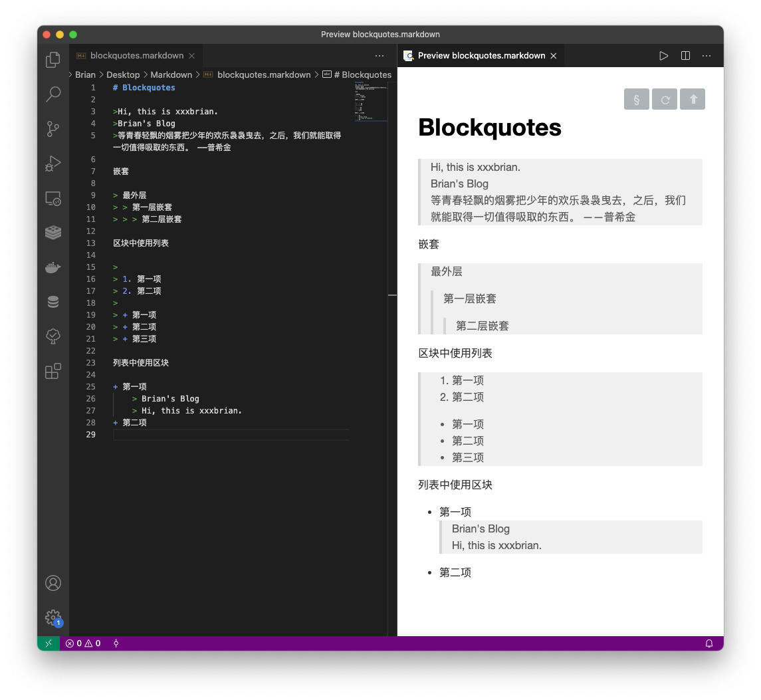Click the git commit icon in status bar
The image size is (761, 700).
[116, 643]
